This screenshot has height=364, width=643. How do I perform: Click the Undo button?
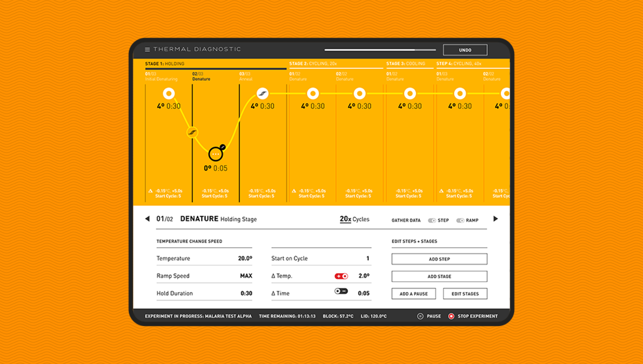tap(465, 50)
